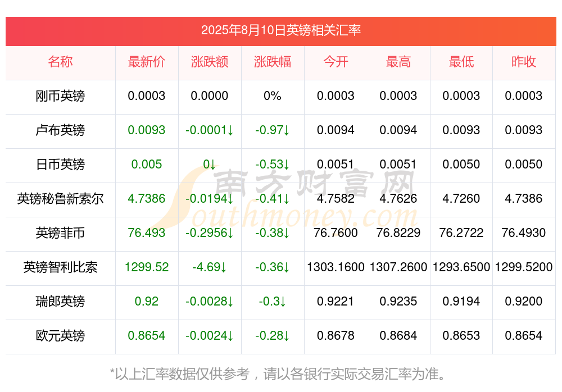Screen dimensions: 562x392
Task: Click the disclaimer 以上汇率数据仅供参考
Action: point(182,374)
